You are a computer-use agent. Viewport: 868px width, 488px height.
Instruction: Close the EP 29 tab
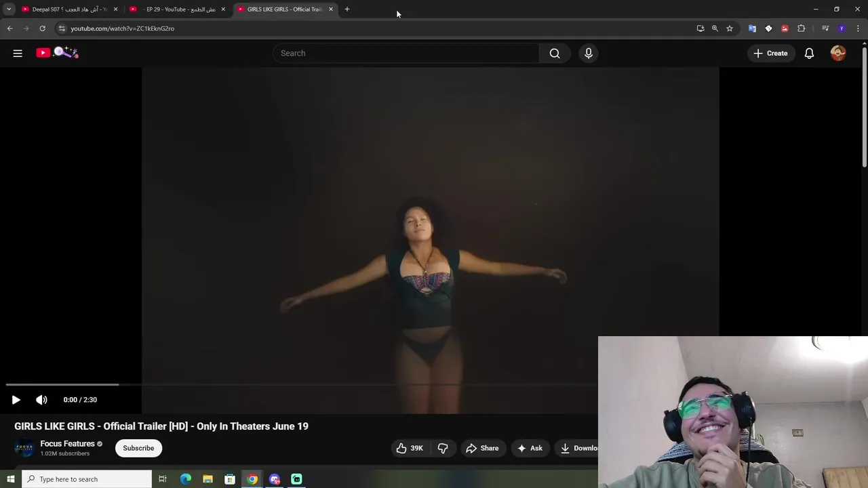pyautogui.click(x=223, y=9)
